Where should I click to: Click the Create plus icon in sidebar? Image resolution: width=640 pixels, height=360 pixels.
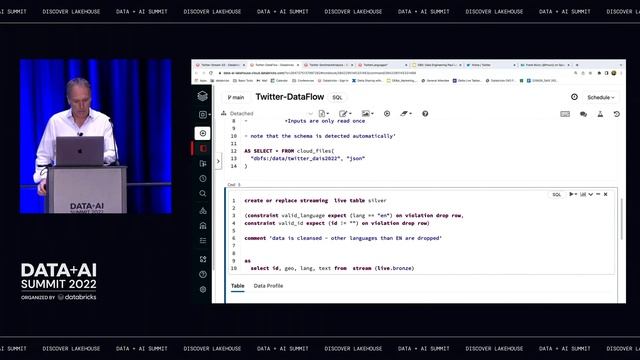pyautogui.click(x=202, y=133)
